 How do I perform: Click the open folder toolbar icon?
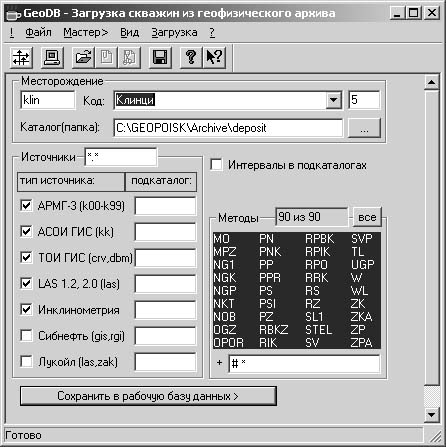[83, 57]
